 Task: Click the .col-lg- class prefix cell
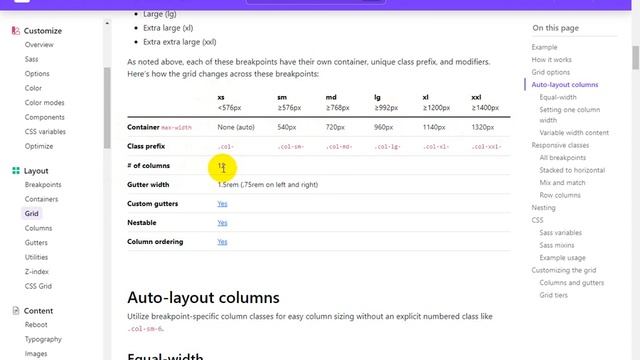tap(387, 147)
